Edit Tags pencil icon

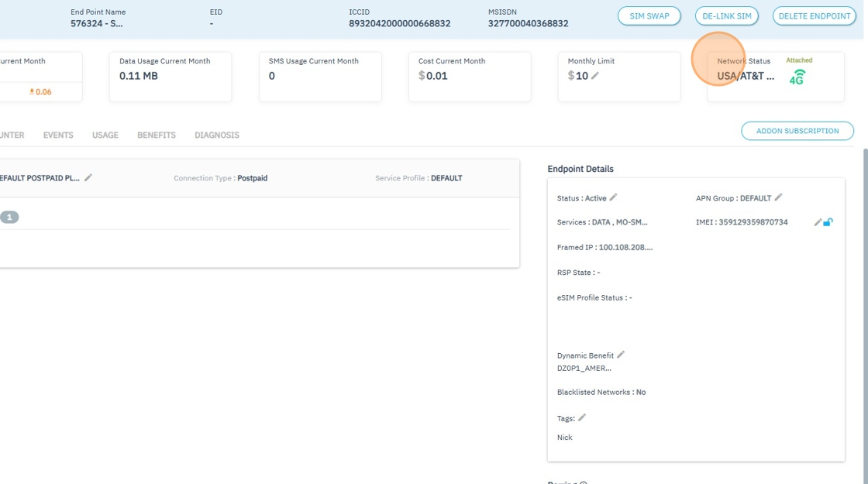coord(582,417)
